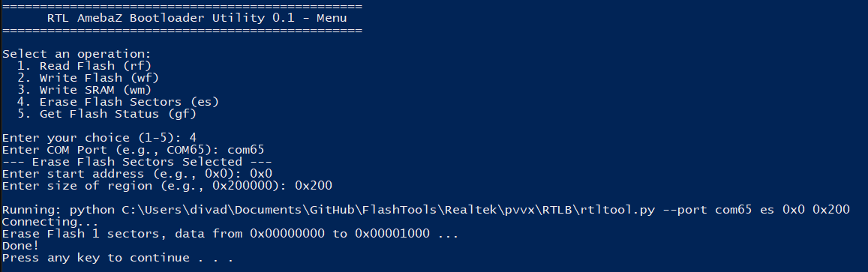
Task: Click the top separator line of equals signs
Action: [x=182, y=6]
